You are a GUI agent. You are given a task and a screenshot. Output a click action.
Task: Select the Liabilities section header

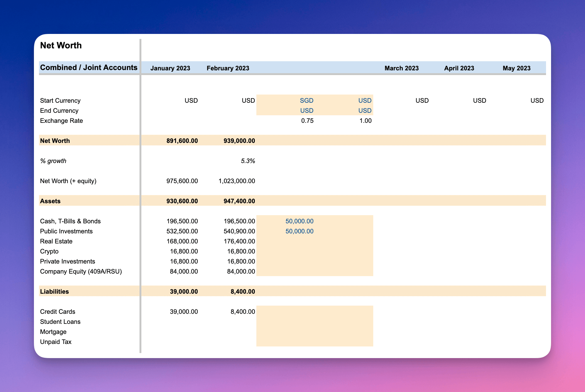pos(54,291)
